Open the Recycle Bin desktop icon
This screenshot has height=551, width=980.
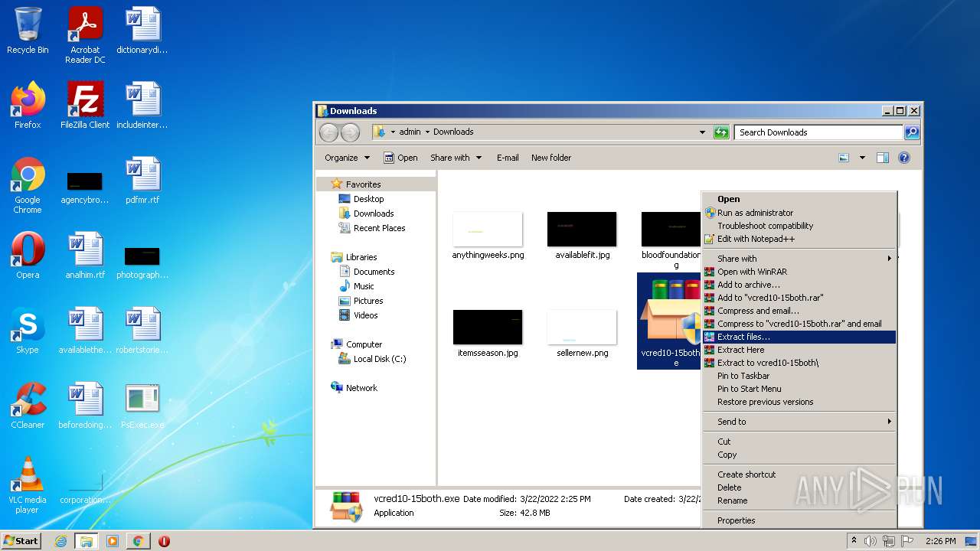28,31
